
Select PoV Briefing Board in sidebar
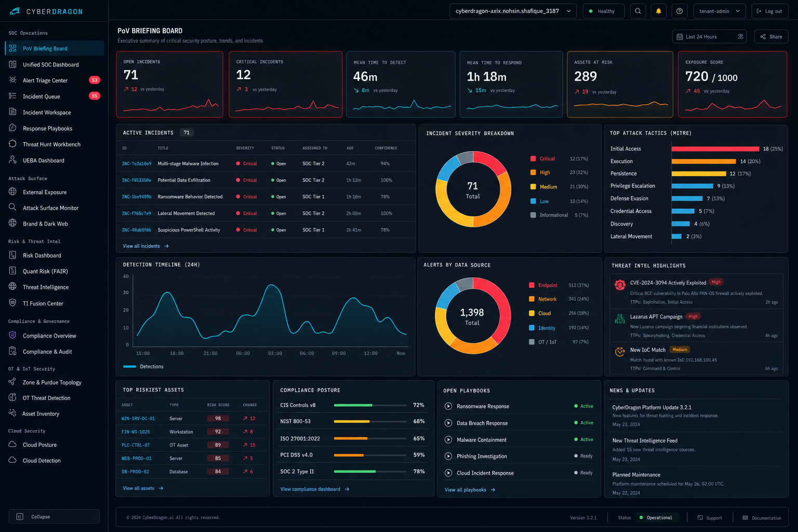point(55,48)
